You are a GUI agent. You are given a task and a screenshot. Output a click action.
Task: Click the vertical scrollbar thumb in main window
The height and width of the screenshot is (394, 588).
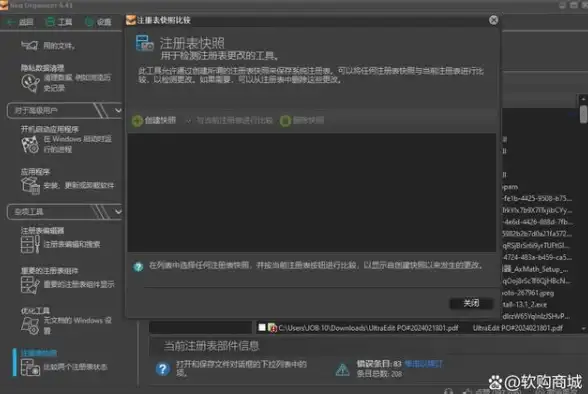click(x=583, y=114)
